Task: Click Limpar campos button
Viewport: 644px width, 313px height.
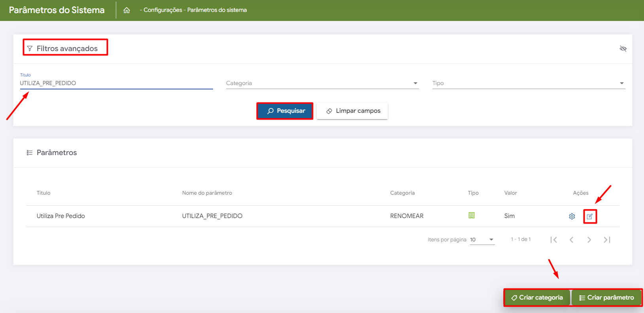Action: 352,111
